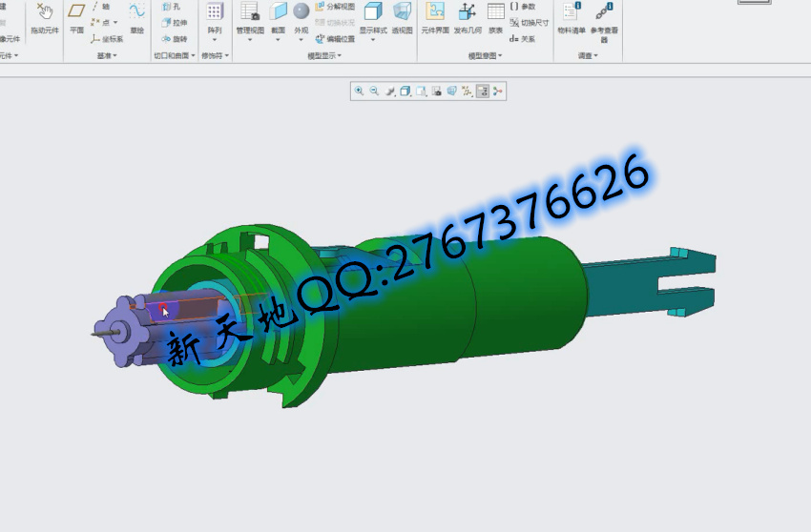Viewport: 811px width, 532px height.
Task: Open the 元件界面 (Component Interface) tool
Action: coord(435,17)
